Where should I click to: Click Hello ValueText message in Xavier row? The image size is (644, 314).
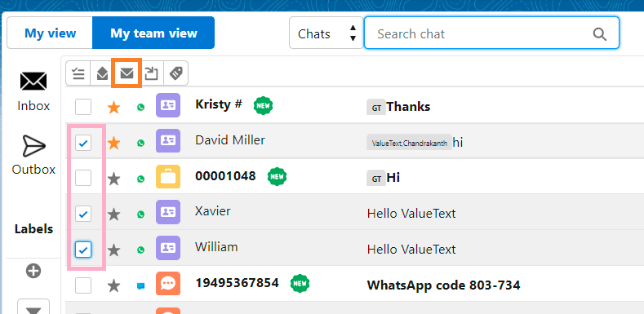(x=411, y=214)
